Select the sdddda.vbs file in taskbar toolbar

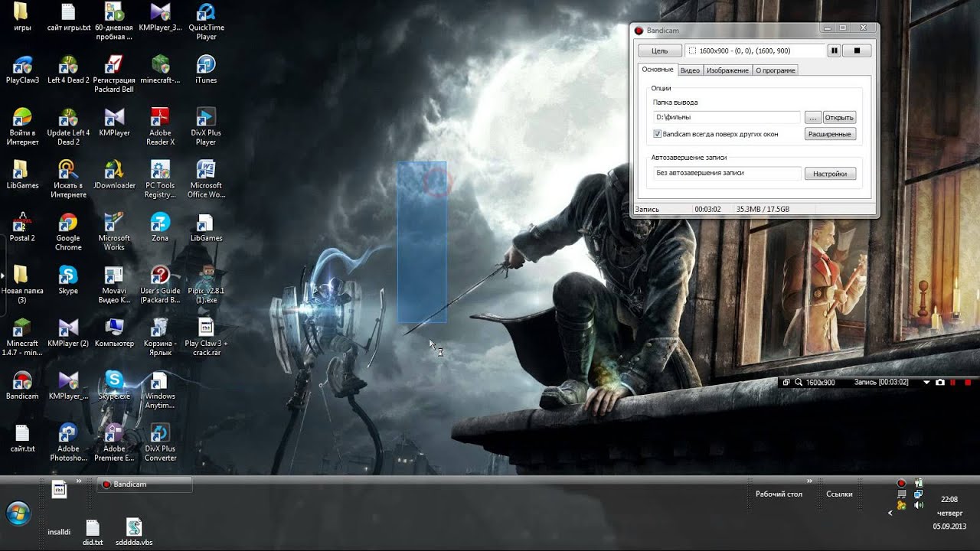[134, 532]
